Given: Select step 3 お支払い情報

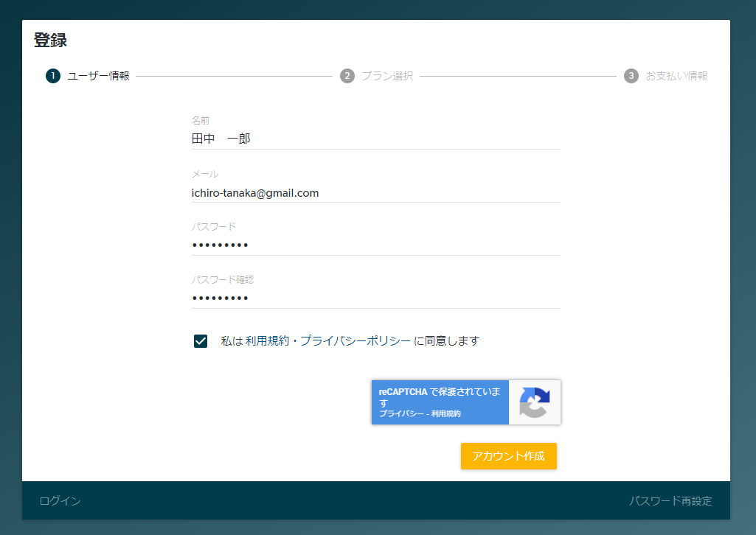Looking at the screenshot, I should tap(666, 76).
